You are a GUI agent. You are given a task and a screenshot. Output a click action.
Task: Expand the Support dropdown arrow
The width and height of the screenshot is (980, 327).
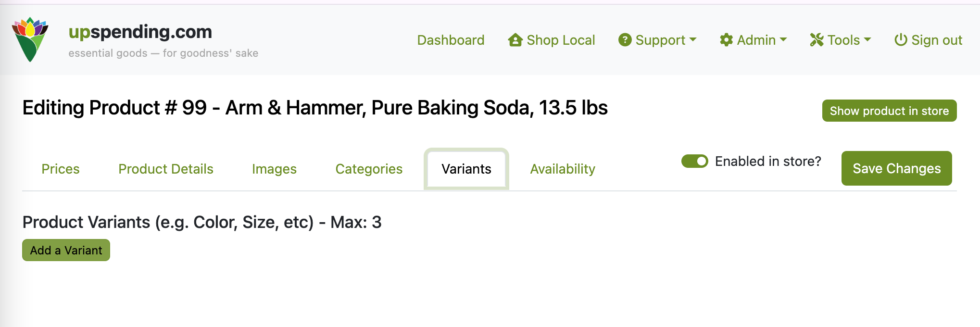(693, 39)
